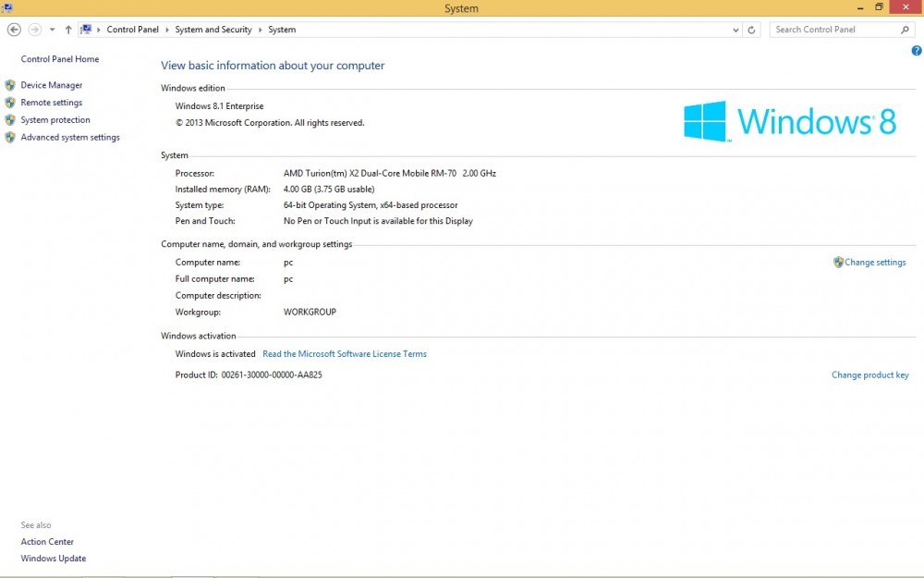Click the forward navigation arrow
Screen dimensions: 924x578
35,30
